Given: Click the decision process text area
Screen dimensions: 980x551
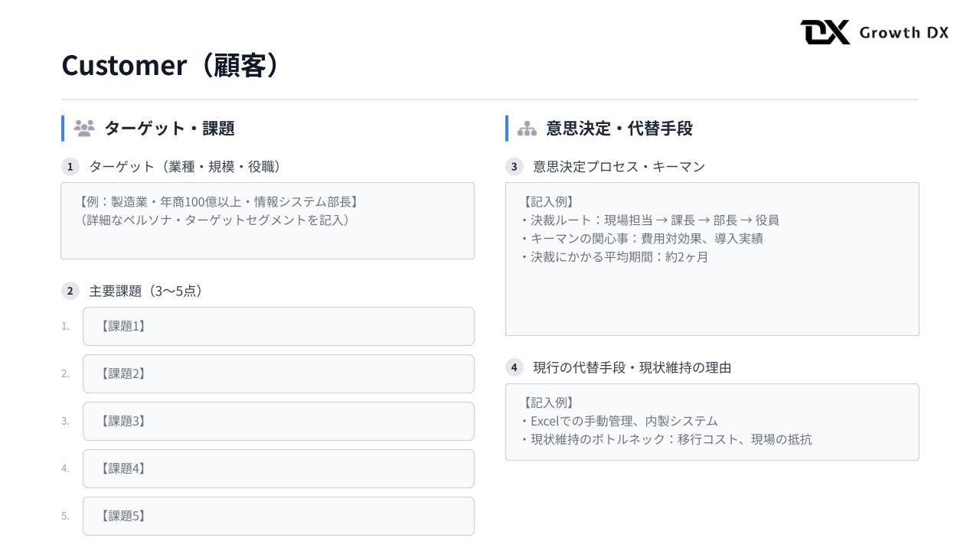Looking at the screenshot, I should pyautogui.click(x=712, y=259).
